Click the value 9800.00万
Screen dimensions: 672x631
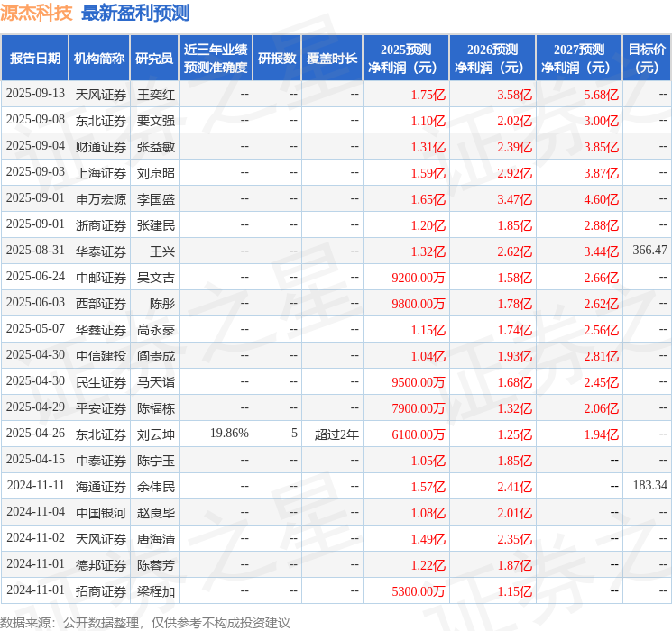(419, 304)
